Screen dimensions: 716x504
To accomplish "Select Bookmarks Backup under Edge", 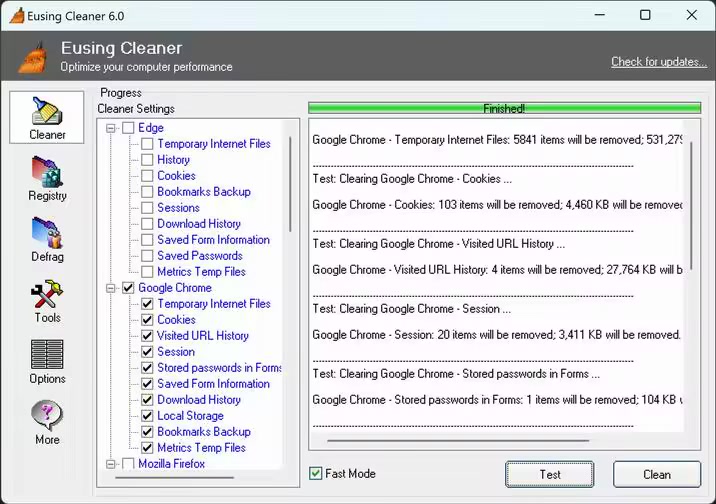I will click(x=204, y=192).
